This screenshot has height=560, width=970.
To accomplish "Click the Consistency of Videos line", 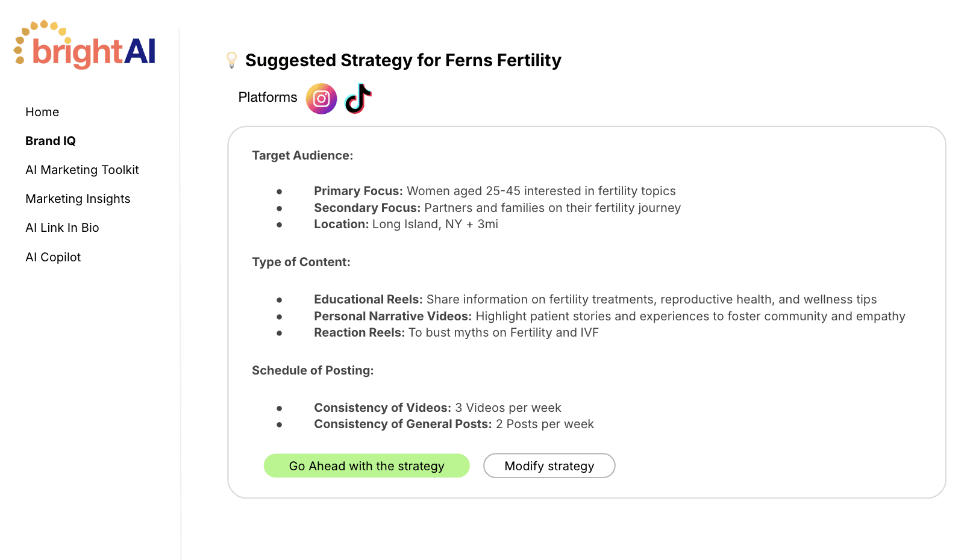I will 437,408.
